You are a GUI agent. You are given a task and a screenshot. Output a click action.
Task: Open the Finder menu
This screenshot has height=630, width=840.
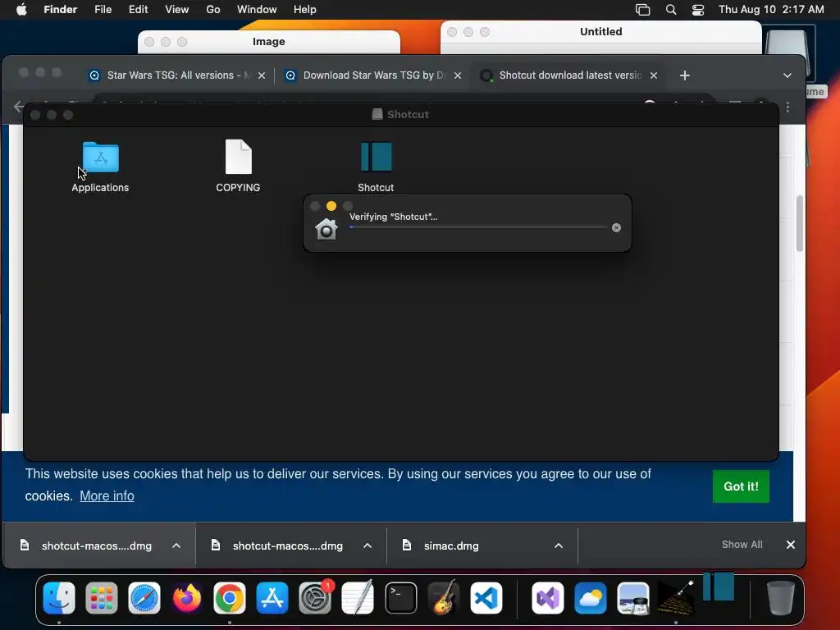60,10
